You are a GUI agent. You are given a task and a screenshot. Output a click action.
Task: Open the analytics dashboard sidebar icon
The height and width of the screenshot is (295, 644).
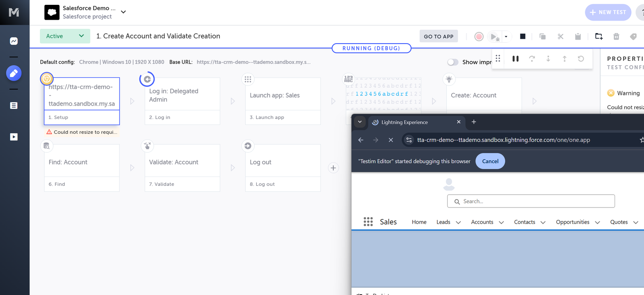point(14,41)
